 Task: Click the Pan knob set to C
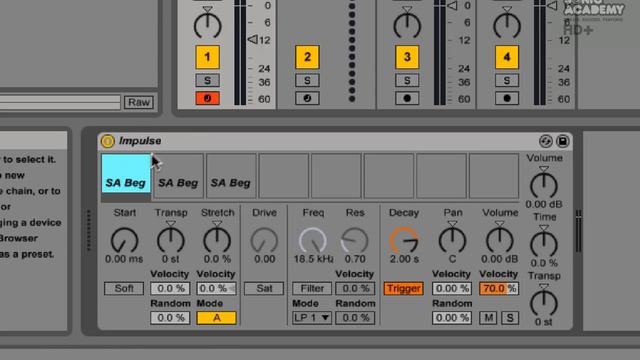452,240
